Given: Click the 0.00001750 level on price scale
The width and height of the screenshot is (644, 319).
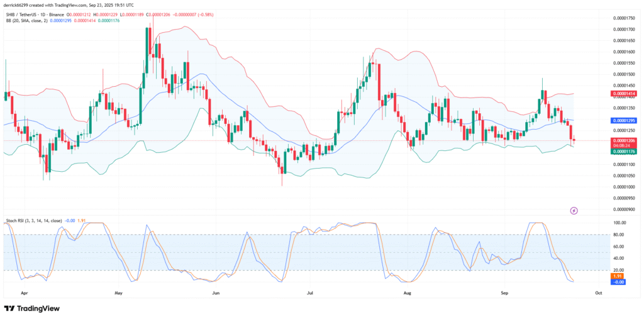Looking at the screenshot, I should [x=625, y=18].
